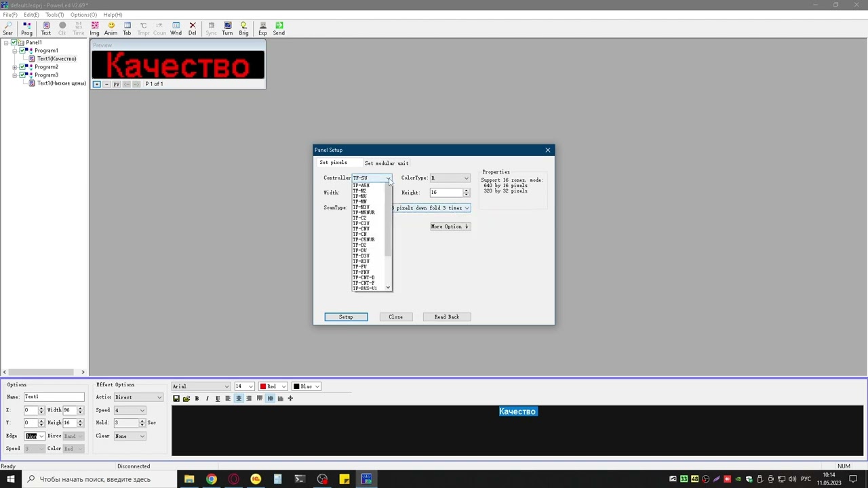Click the Sear search toolbar icon
This screenshot has width=868, height=488.
pyautogui.click(x=7, y=28)
